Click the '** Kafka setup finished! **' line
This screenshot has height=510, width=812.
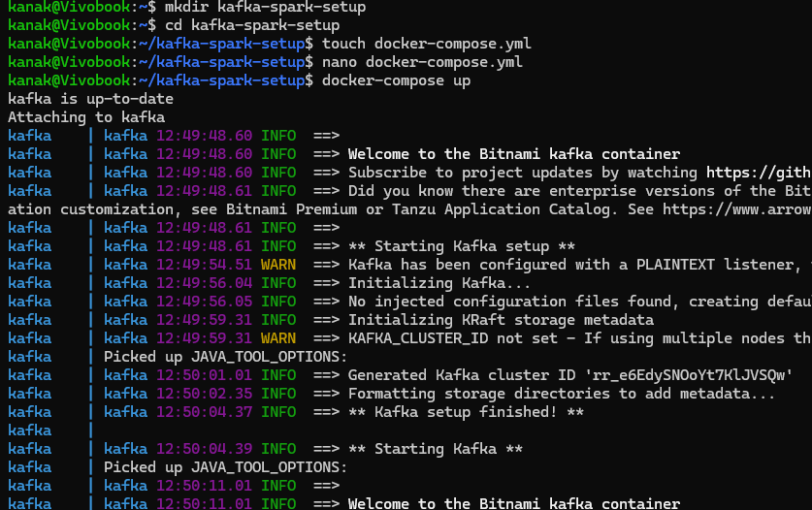pyautogui.click(x=466, y=412)
